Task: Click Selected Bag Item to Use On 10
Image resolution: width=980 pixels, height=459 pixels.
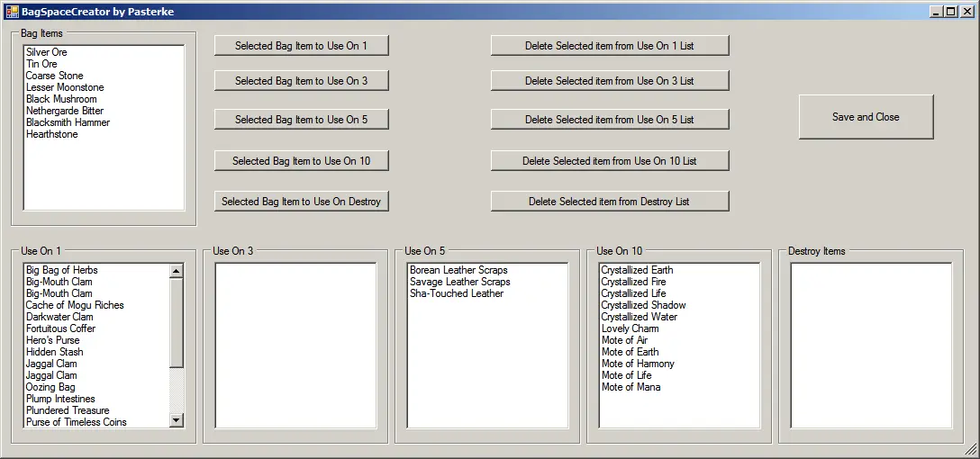Action: tap(301, 160)
